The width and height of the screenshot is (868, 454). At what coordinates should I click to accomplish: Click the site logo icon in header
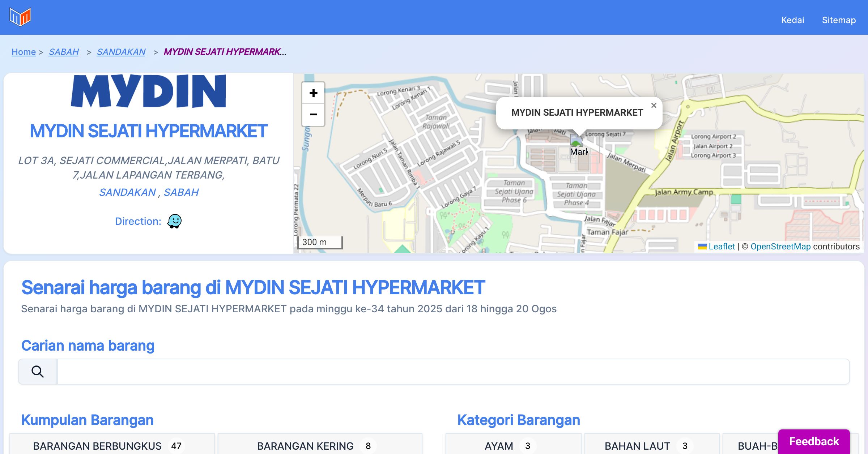point(20,17)
